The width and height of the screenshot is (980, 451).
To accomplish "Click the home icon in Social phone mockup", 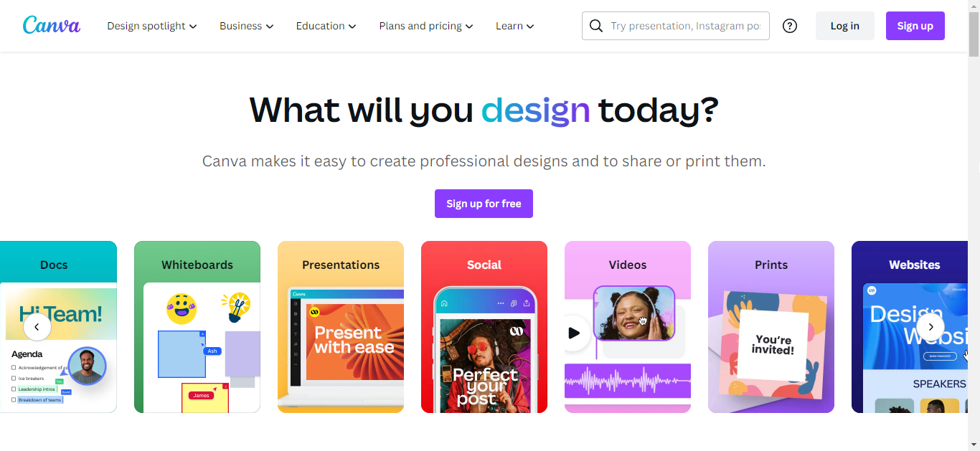I will coord(444,303).
